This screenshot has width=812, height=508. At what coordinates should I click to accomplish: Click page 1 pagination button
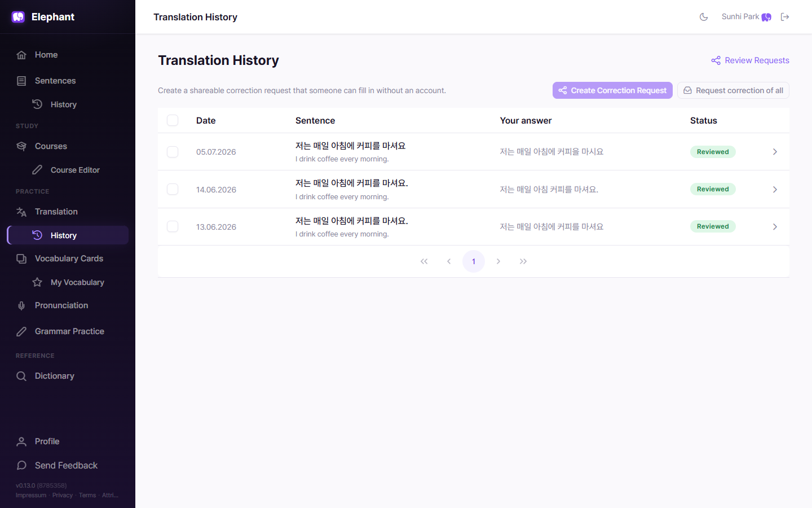(x=474, y=261)
